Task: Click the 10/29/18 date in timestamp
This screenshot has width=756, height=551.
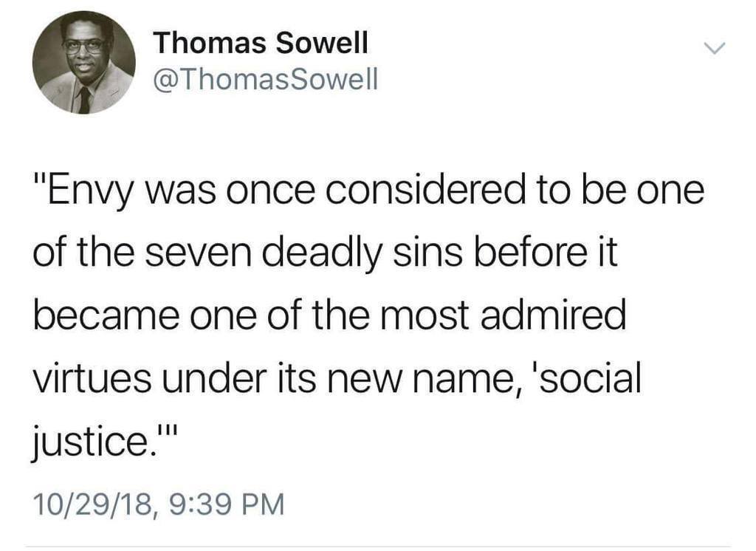Action: click(x=92, y=504)
